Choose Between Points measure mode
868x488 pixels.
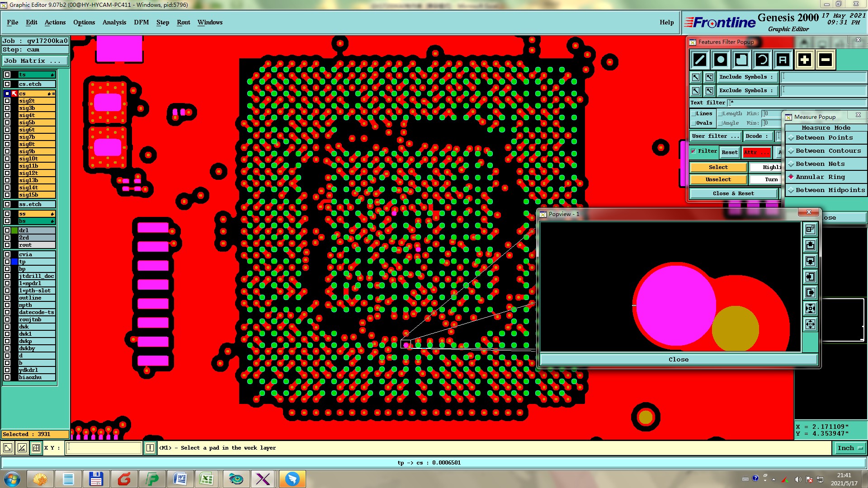(x=824, y=138)
